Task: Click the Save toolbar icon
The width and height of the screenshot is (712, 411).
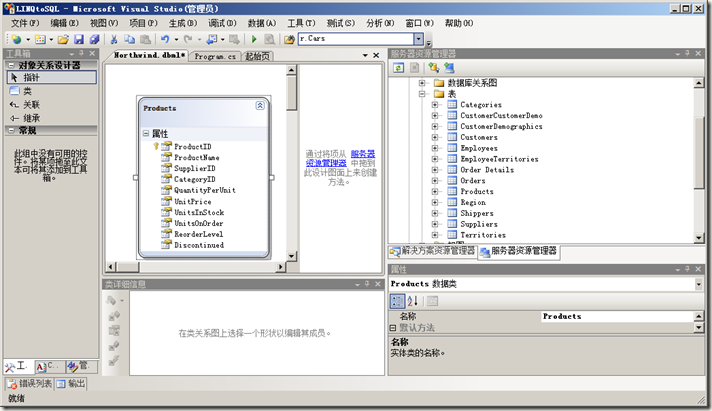Action: pos(79,40)
